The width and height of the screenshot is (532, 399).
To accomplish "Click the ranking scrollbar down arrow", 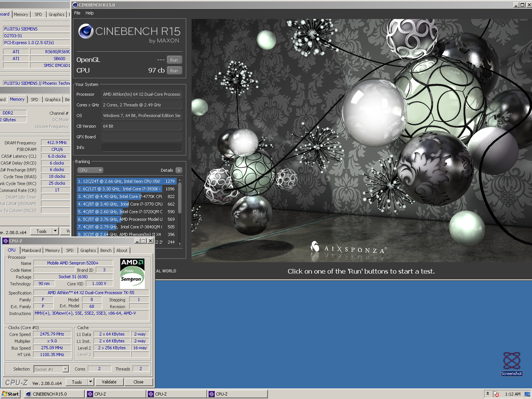I will 180,244.
